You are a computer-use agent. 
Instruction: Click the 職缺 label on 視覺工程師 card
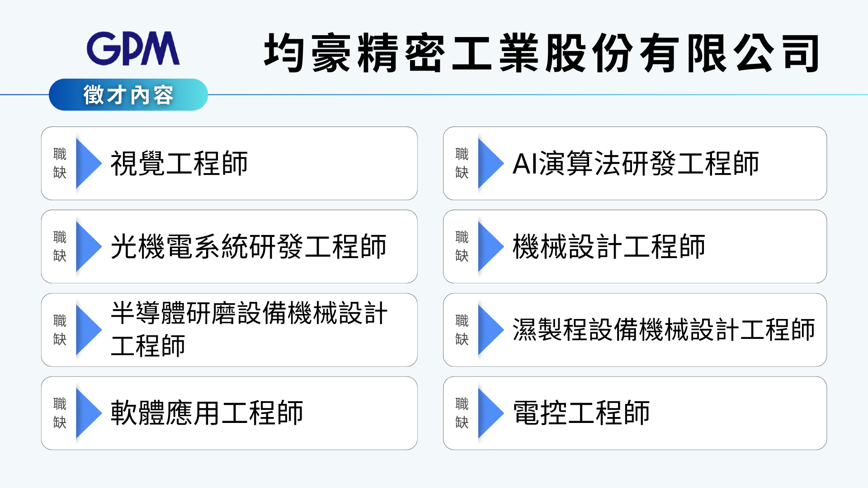click(x=60, y=163)
